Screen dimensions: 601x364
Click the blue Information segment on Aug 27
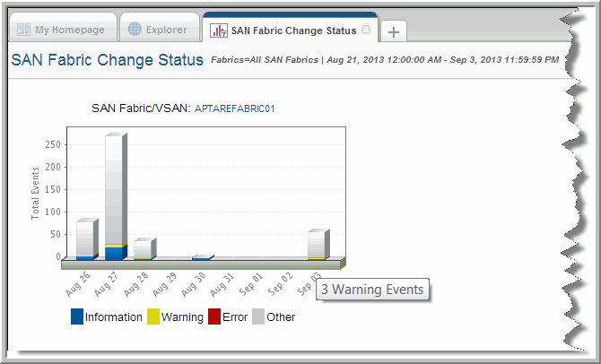pyautogui.click(x=114, y=253)
